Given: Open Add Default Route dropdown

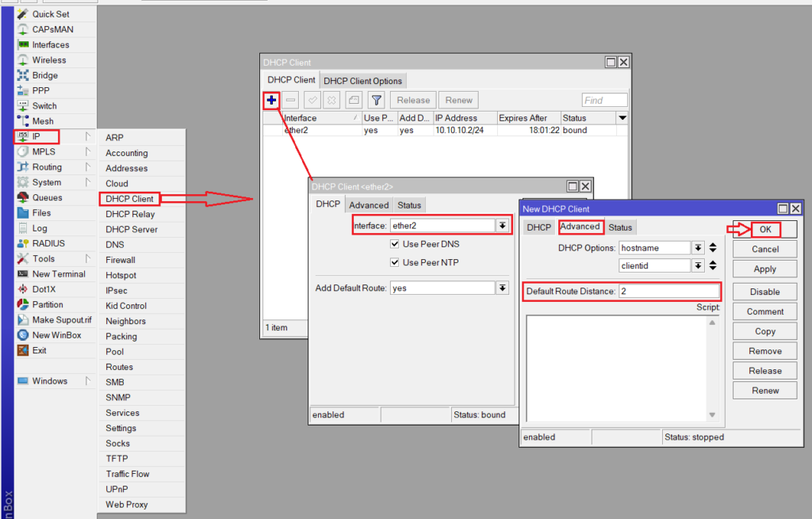Looking at the screenshot, I should (x=502, y=288).
